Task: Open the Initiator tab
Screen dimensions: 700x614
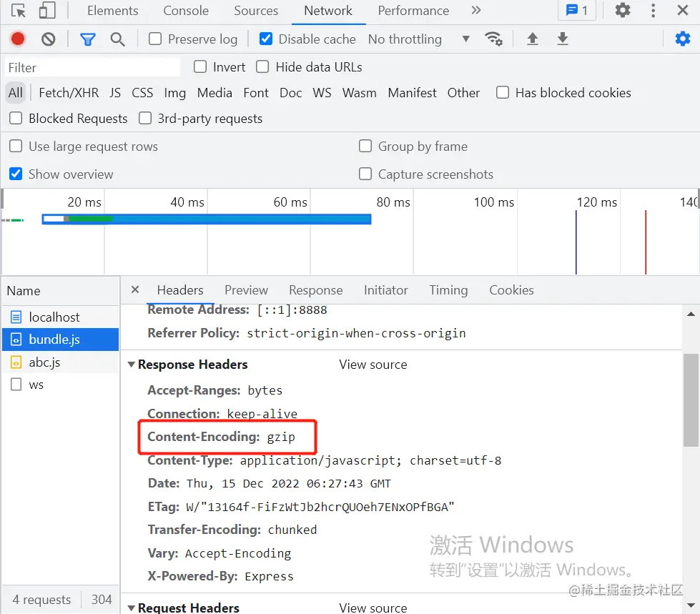Action: [x=385, y=290]
